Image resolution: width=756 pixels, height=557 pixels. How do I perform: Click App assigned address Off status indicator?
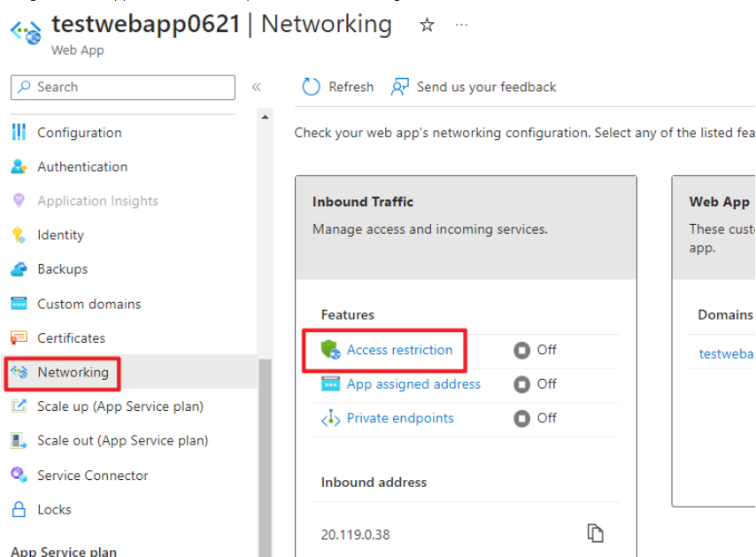point(535,383)
